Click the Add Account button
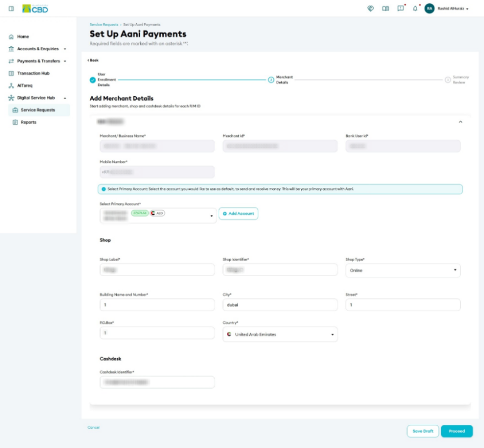This screenshot has width=484, height=448. 238,214
